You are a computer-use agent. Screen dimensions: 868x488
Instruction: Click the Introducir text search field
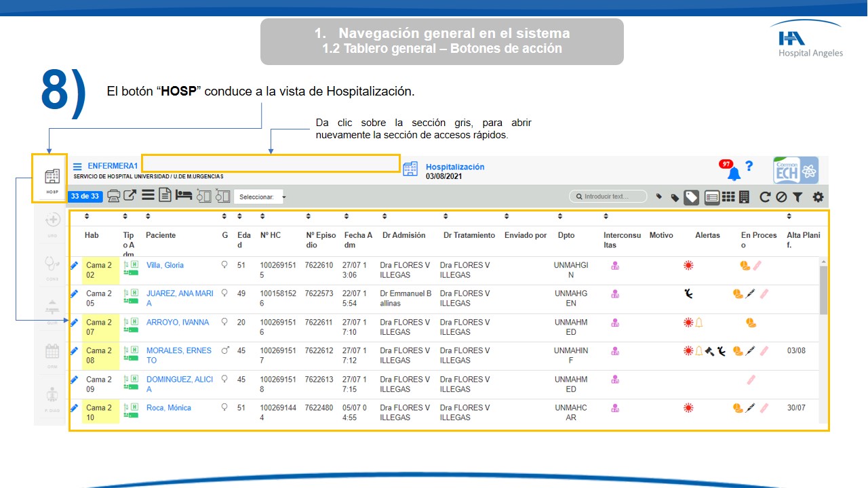(x=612, y=197)
